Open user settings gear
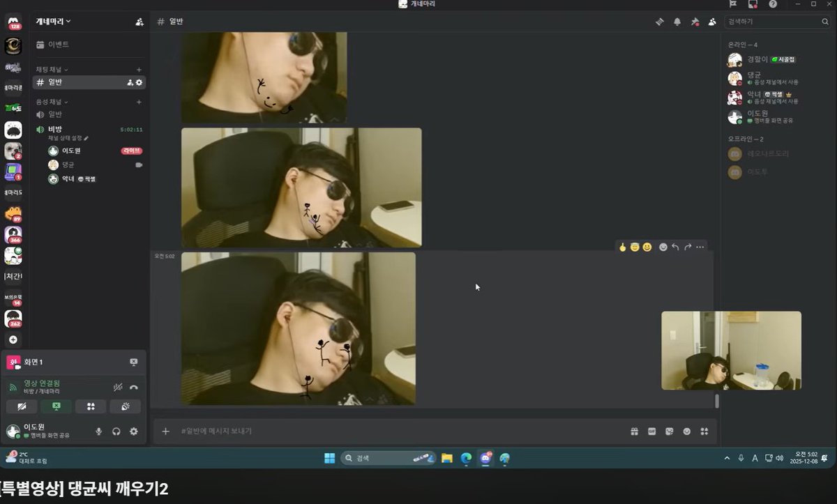This screenshot has height=504, width=837. pyautogui.click(x=133, y=432)
